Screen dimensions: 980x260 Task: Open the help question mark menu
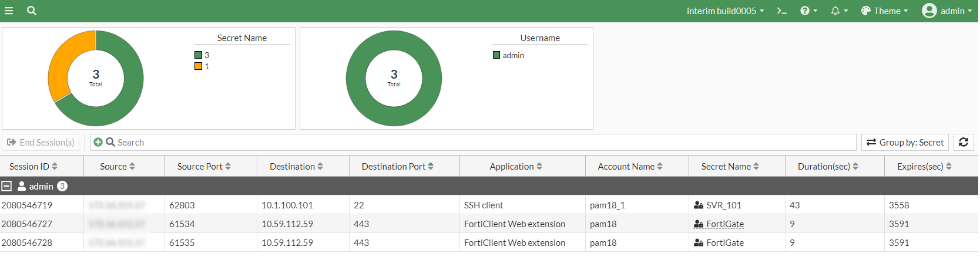808,11
